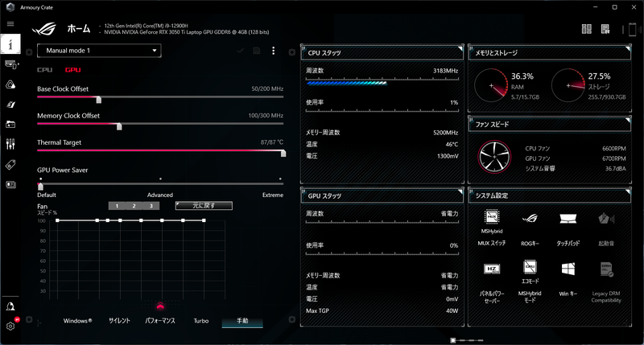Switch to the GPU tab
Image resolution: width=644 pixels, height=345 pixels.
pyautogui.click(x=72, y=70)
